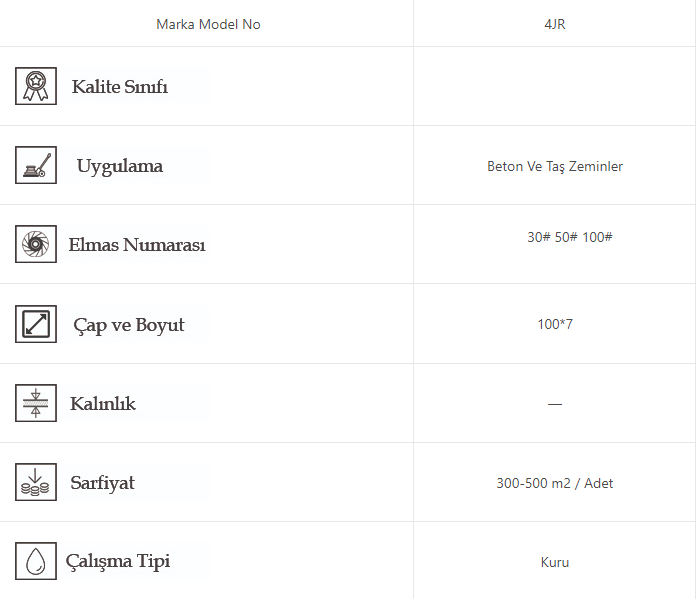Click the Kalite Sınıfı ribbon badge icon
The image size is (696, 599).
pos(36,86)
